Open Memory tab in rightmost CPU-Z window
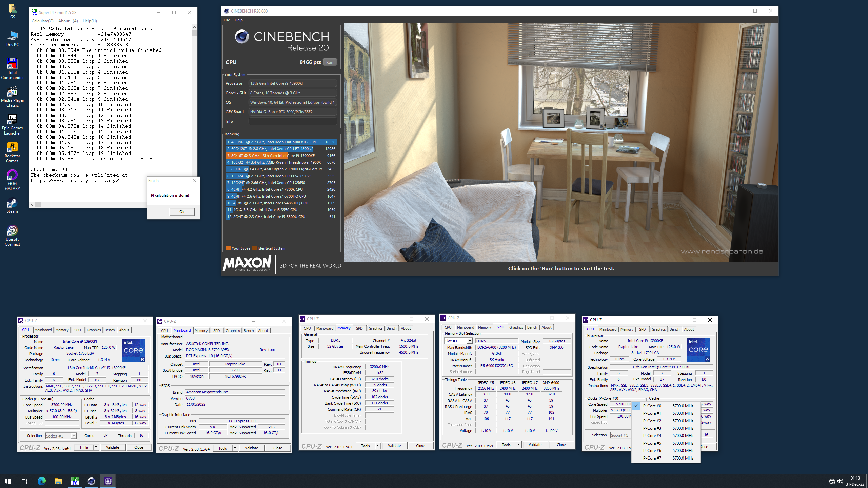The height and width of the screenshot is (488, 868). [627, 329]
